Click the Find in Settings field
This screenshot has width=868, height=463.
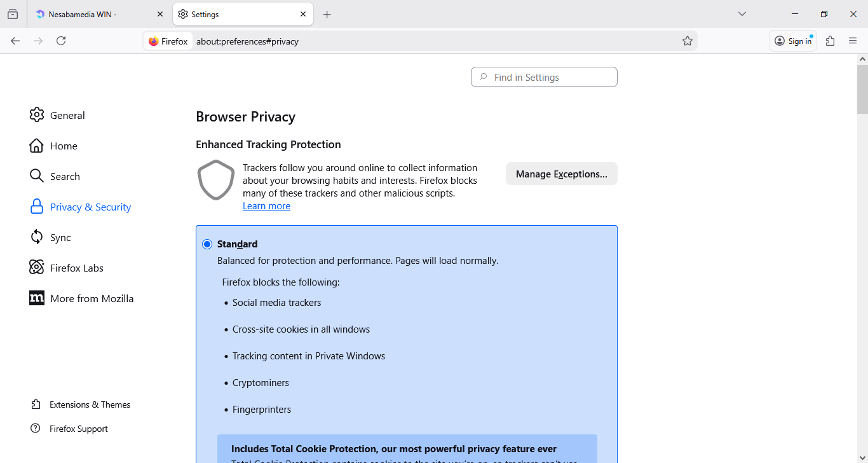click(544, 77)
